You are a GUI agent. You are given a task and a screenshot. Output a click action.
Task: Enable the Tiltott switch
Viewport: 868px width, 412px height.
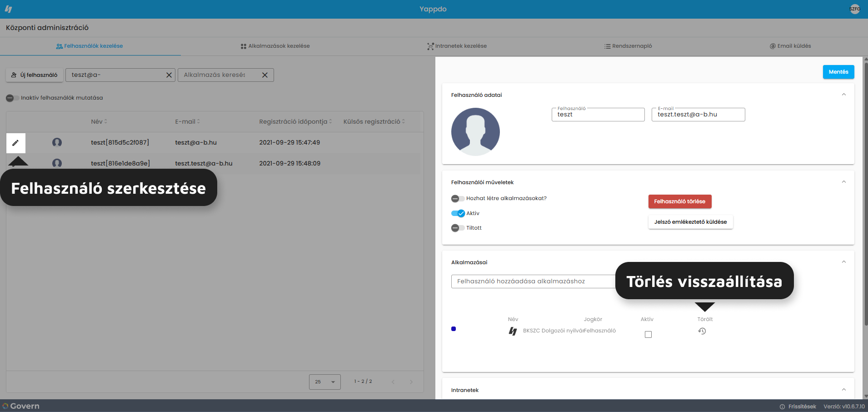pyautogui.click(x=458, y=228)
